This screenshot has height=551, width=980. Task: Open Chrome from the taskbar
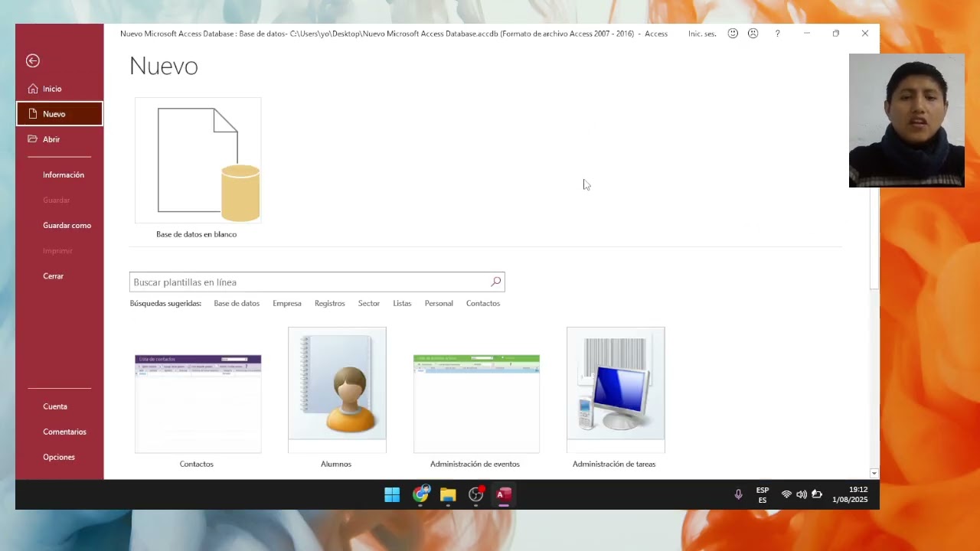420,494
